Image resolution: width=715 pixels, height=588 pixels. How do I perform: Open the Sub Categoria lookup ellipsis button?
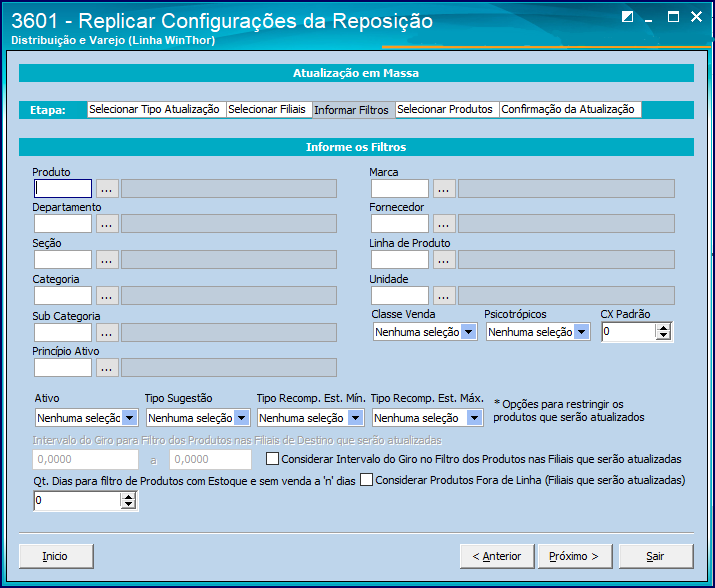107,333
